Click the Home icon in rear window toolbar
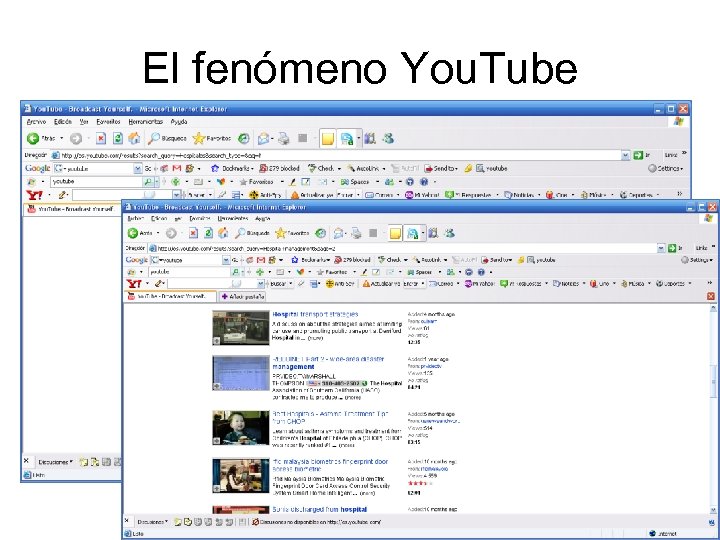 coord(134,138)
